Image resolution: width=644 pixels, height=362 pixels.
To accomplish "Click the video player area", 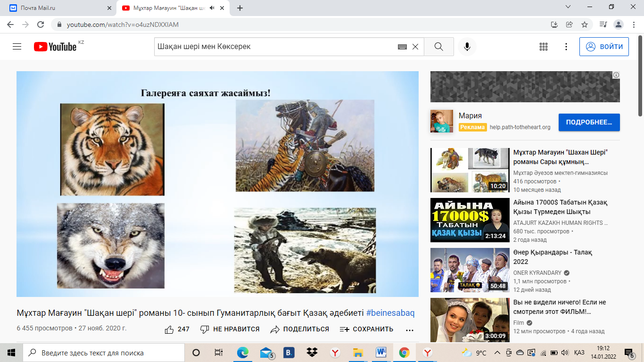I will (x=217, y=184).
